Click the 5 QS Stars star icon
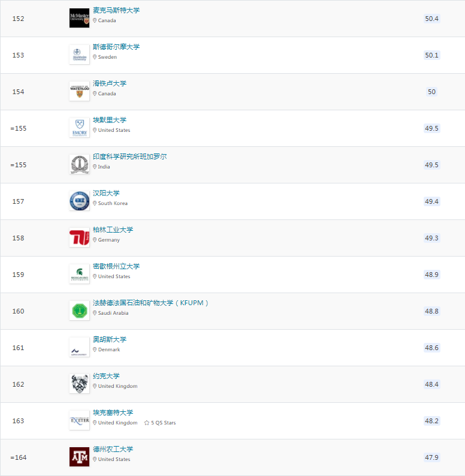This screenshot has width=465, height=476. [x=147, y=423]
